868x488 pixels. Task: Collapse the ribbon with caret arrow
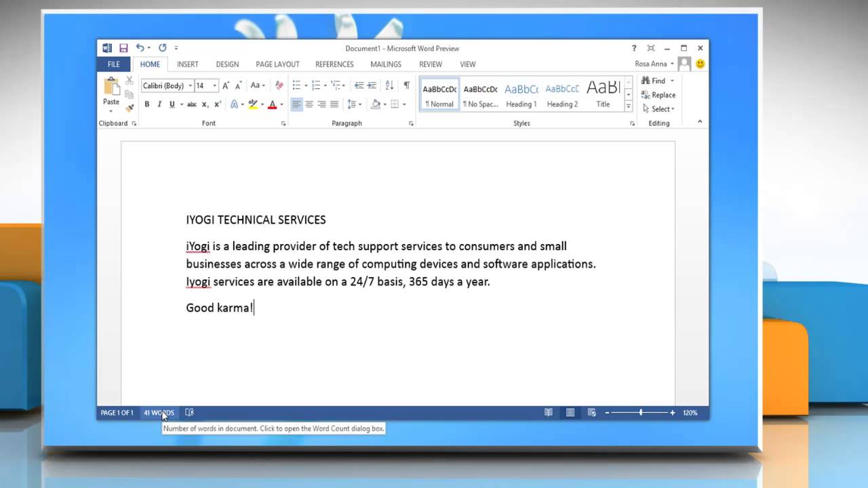(700, 122)
